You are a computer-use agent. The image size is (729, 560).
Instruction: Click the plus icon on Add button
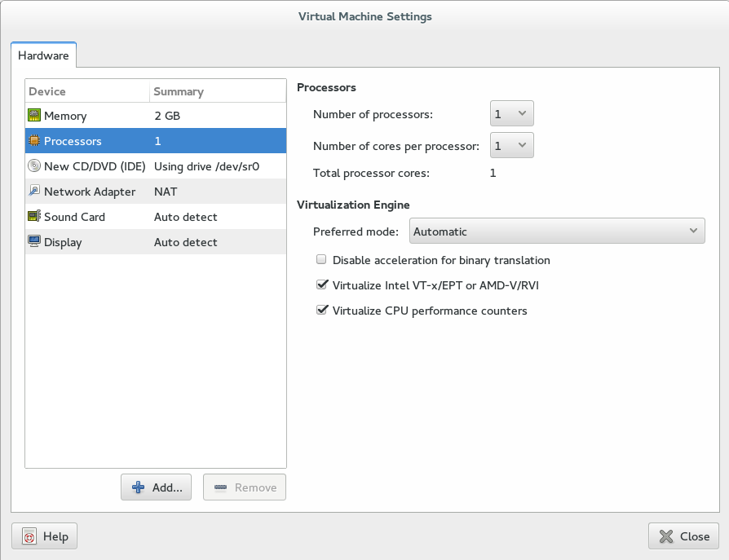point(139,487)
